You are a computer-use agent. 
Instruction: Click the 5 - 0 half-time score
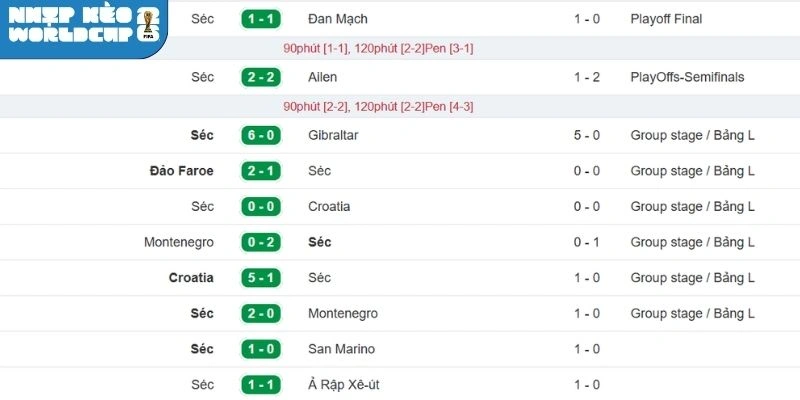[x=587, y=135]
